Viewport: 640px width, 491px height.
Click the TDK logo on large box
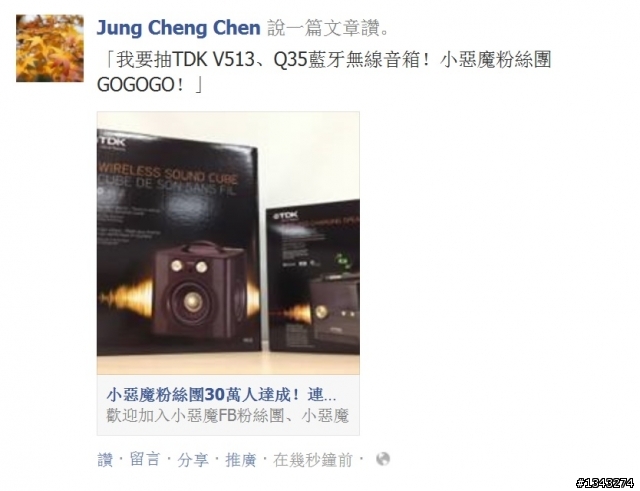tap(111, 142)
